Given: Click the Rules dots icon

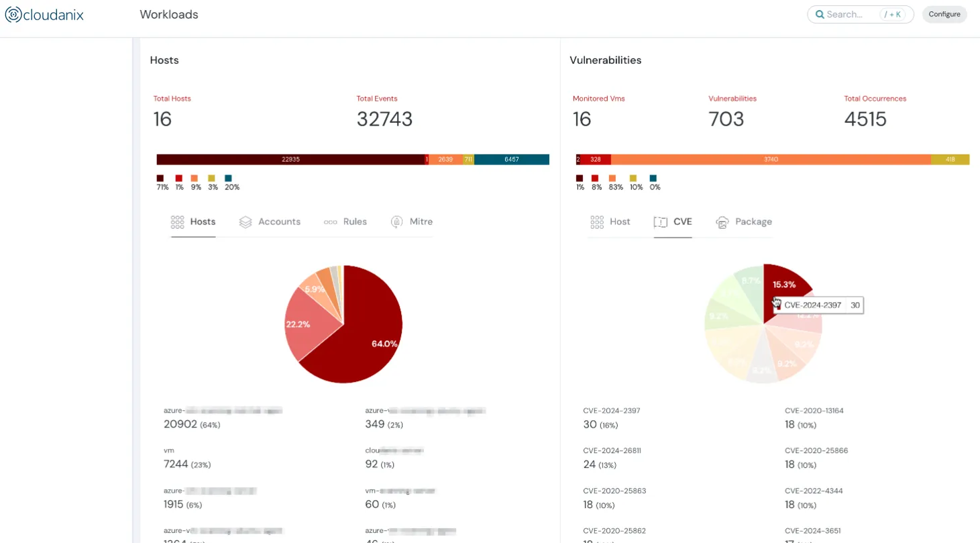Looking at the screenshot, I should pyautogui.click(x=331, y=221).
